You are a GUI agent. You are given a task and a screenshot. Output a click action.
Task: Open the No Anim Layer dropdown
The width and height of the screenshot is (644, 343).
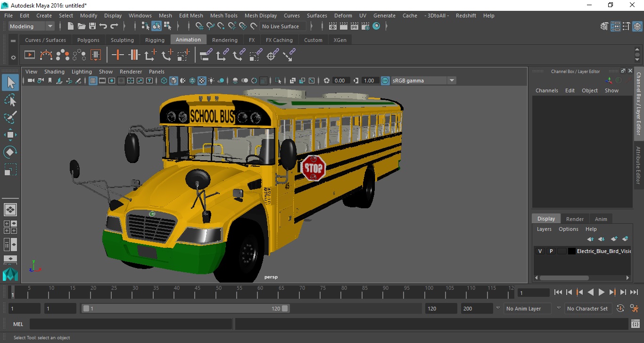[x=527, y=309]
